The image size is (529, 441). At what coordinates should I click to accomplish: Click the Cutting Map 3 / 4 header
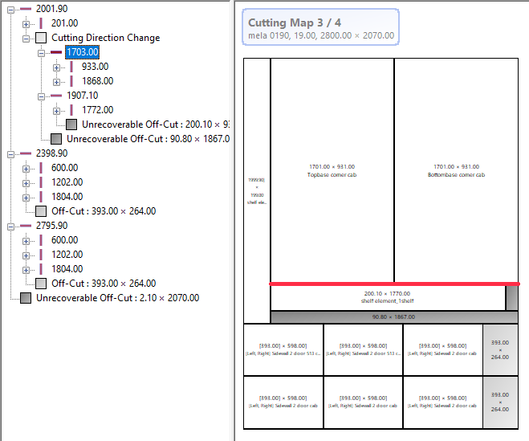[321, 27]
